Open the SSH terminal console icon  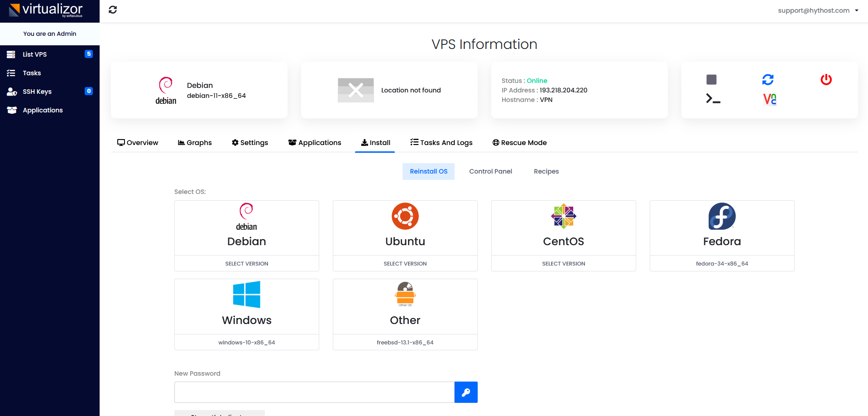pyautogui.click(x=713, y=99)
